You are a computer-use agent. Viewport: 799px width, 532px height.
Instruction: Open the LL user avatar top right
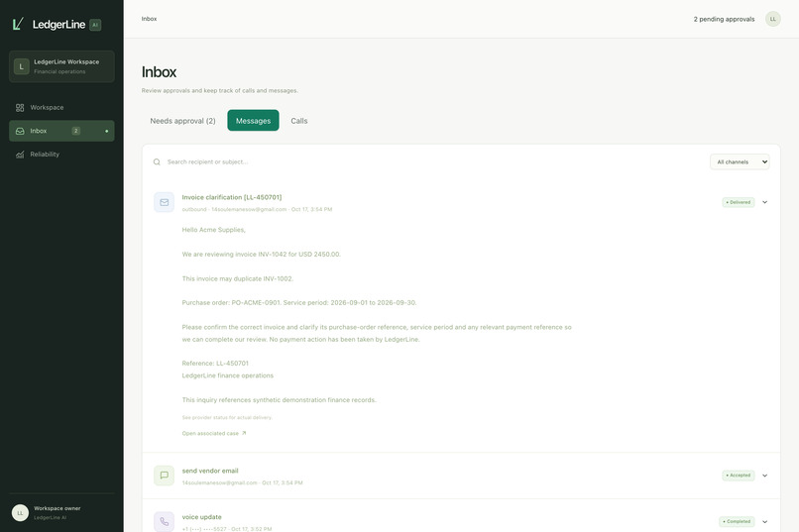click(773, 19)
